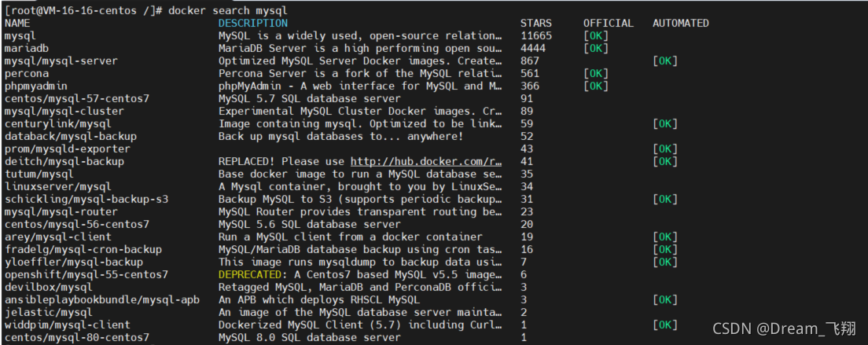Click the '[root@VM-16-16-centos /]#' shell prompt
This screenshot has width=868, height=345.
coord(83,10)
